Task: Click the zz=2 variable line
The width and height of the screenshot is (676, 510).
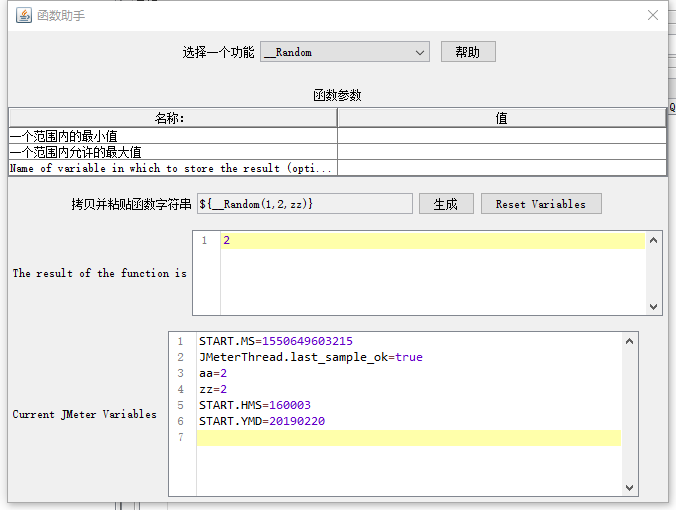Action: click(213, 389)
